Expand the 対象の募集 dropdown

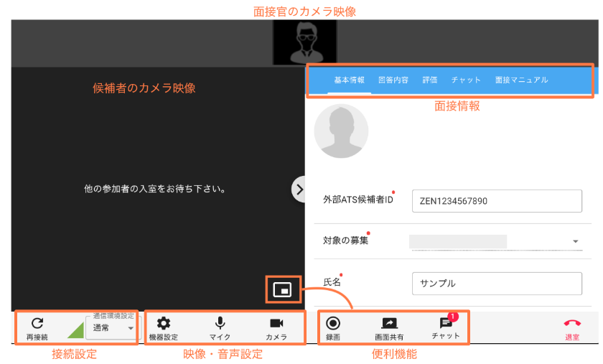point(576,242)
